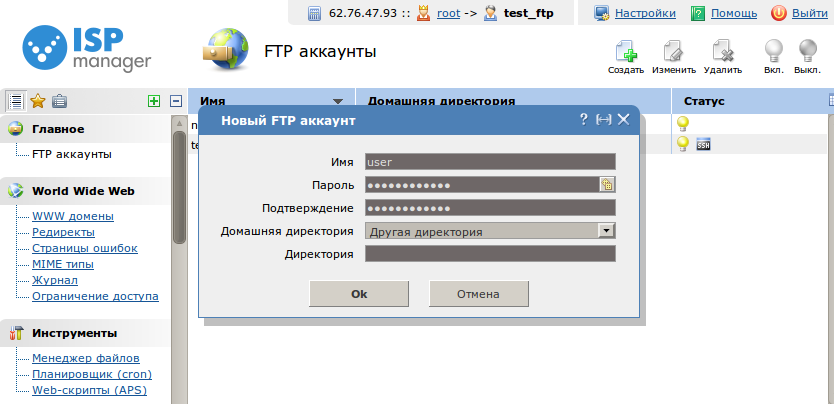Expand all menu sections with green plus

(154, 101)
